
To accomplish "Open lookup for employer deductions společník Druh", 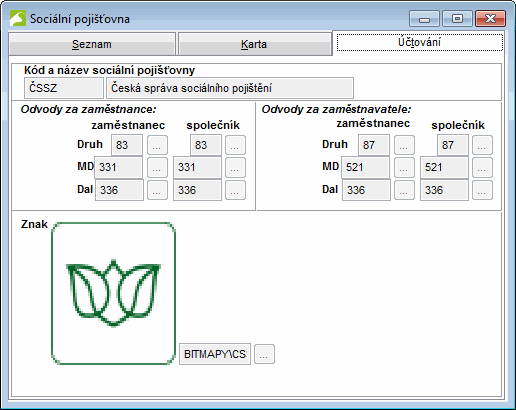I will pos(482,145).
